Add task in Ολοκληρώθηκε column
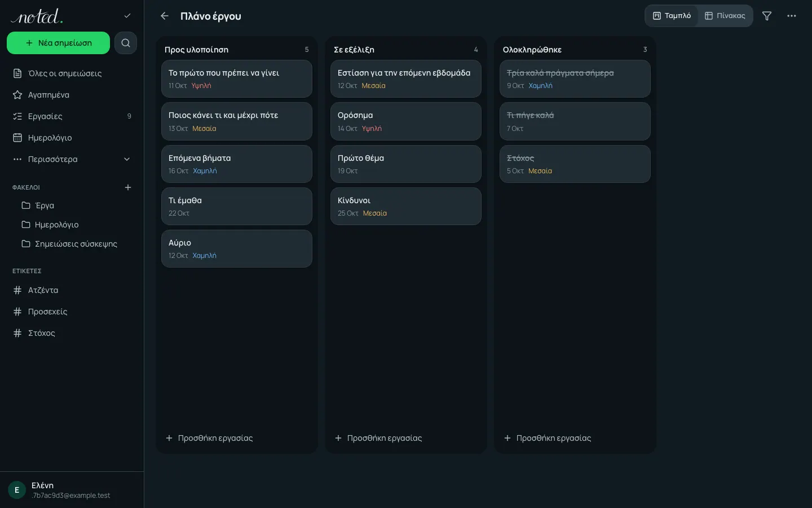This screenshot has height=508, width=812. [548, 438]
